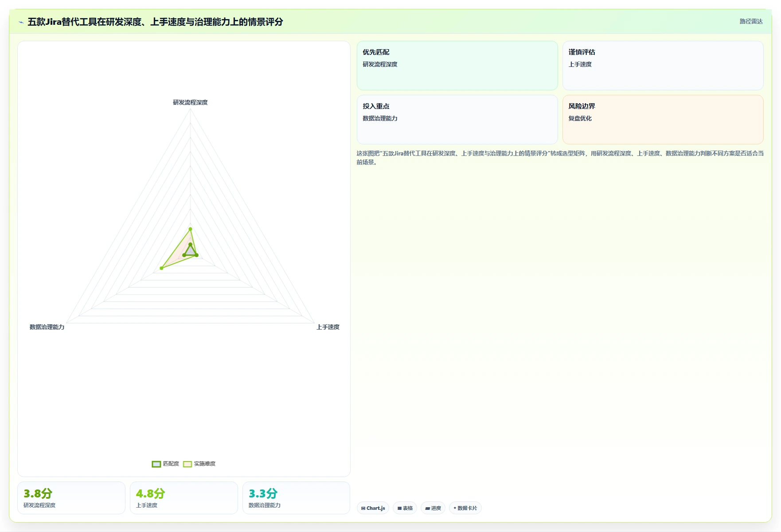Screen dimensions: 781x532
Task: Click the 数据卡片 tag icon
Action: coord(455,508)
